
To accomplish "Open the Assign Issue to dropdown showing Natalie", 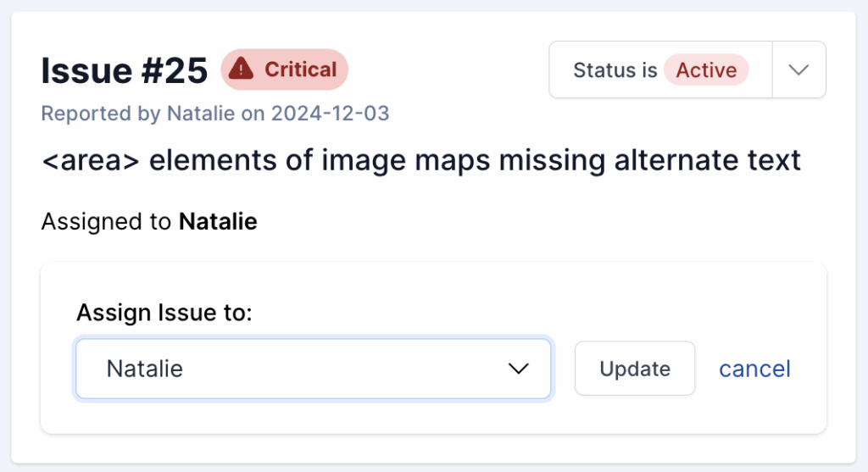I will [x=314, y=369].
